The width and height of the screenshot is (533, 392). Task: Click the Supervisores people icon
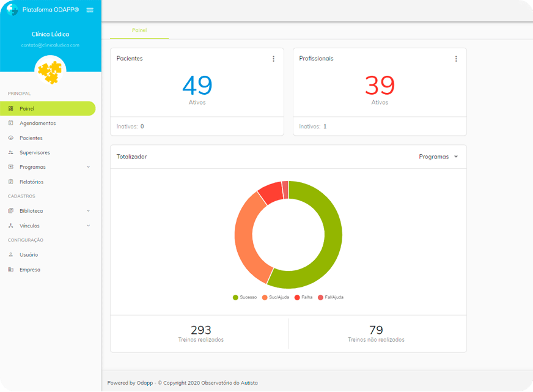[11, 152]
